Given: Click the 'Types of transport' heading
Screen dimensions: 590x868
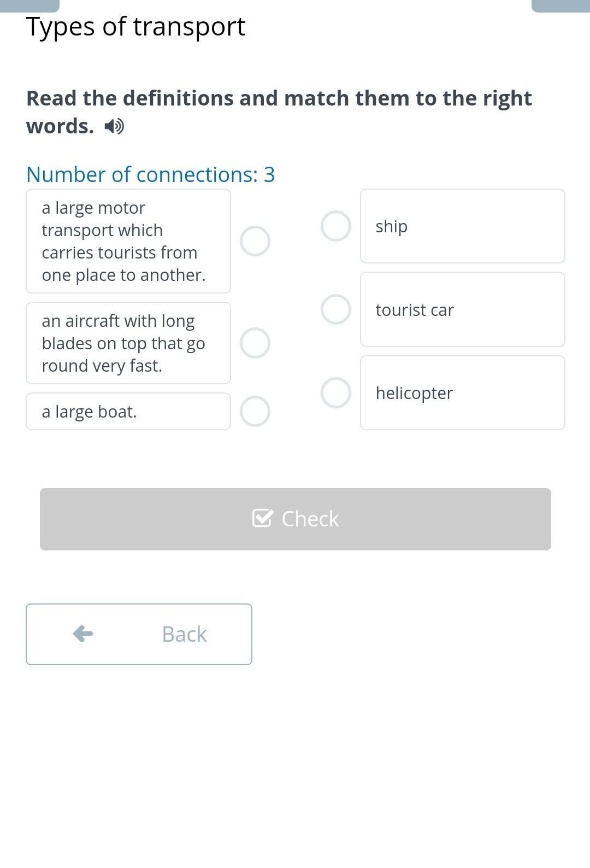Looking at the screenshot, I should pyautogui.click(x=136, y=26).
